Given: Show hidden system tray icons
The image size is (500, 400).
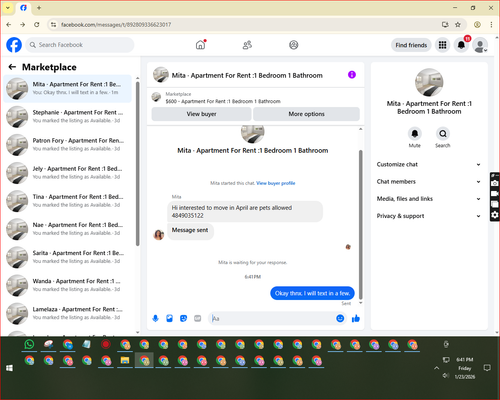Looking at the screenshot, I should (436, 368).
